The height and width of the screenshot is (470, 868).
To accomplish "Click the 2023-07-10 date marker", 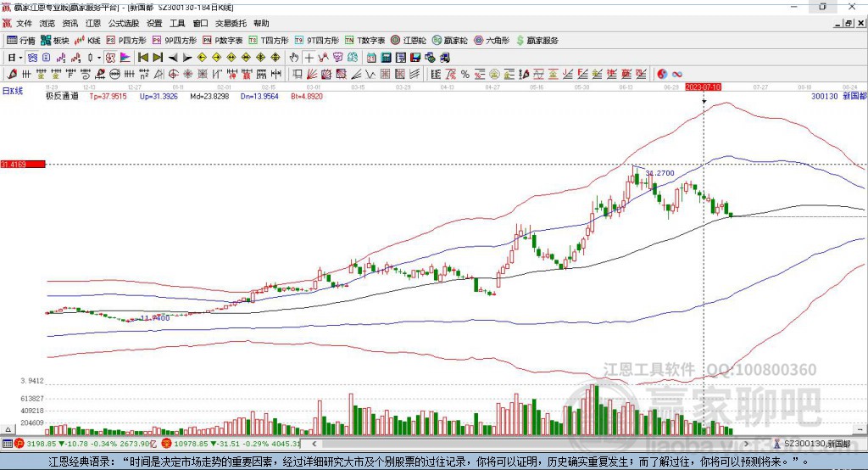I will pos(703,87).
